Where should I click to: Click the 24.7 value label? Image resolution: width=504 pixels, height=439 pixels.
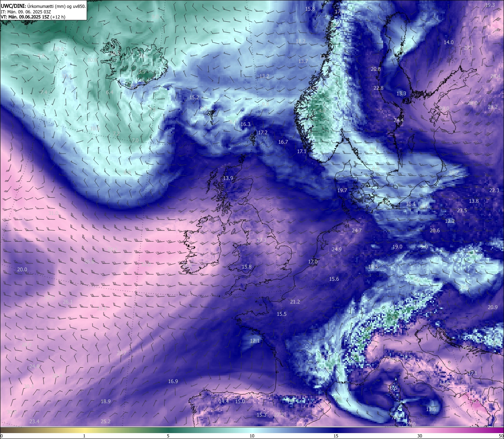pyautogui.click(x=357, y=231)
